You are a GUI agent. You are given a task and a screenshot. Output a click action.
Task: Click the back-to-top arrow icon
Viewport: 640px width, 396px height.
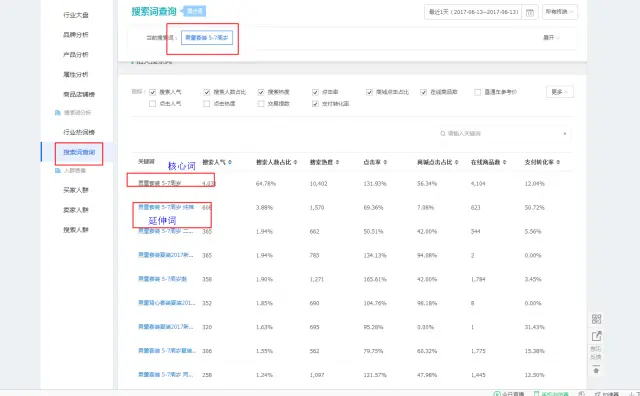(x=596, y=369)
